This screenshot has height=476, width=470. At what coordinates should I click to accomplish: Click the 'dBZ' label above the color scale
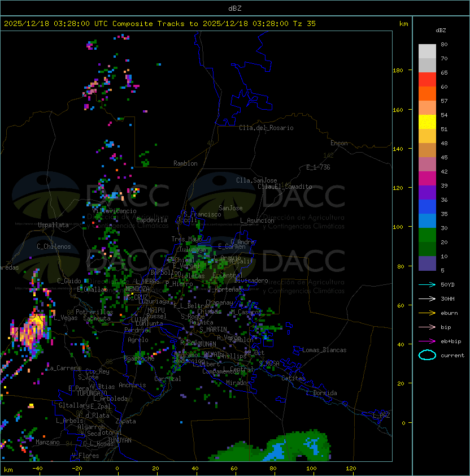441,31
